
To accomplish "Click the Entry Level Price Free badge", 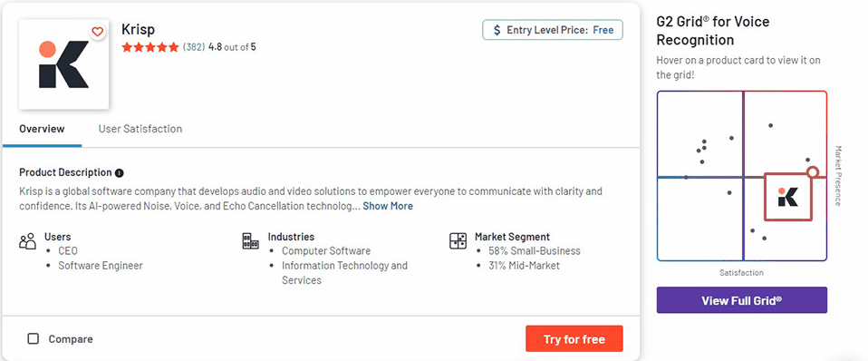I will pyautogui.click(x=553, y=30).
